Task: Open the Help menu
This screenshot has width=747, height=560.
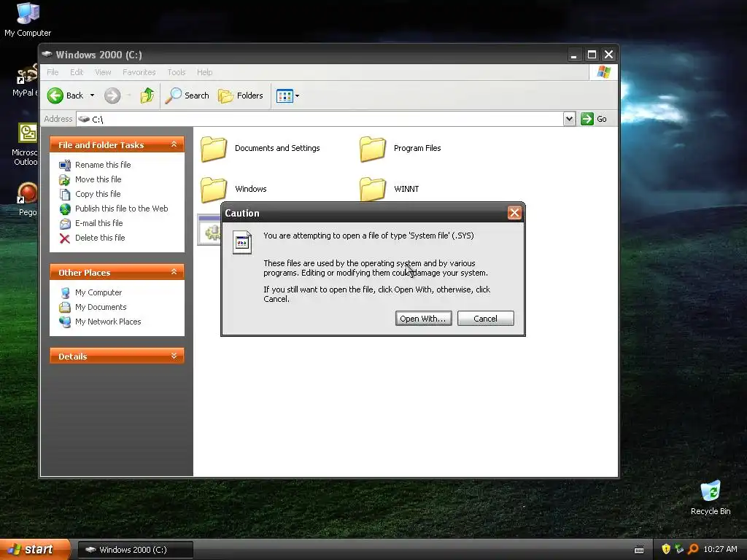Action: [205, 72]
